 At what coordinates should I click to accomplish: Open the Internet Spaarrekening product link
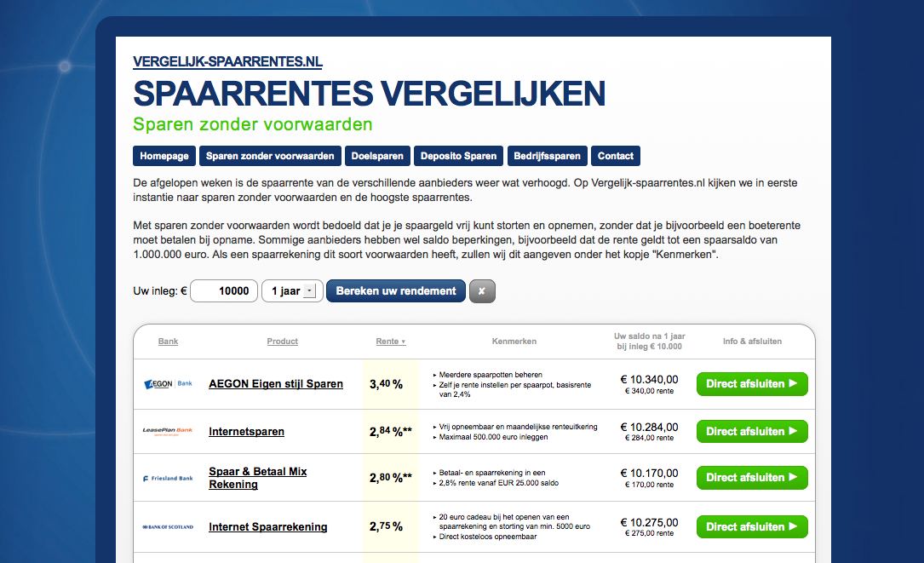pos(268,527)
